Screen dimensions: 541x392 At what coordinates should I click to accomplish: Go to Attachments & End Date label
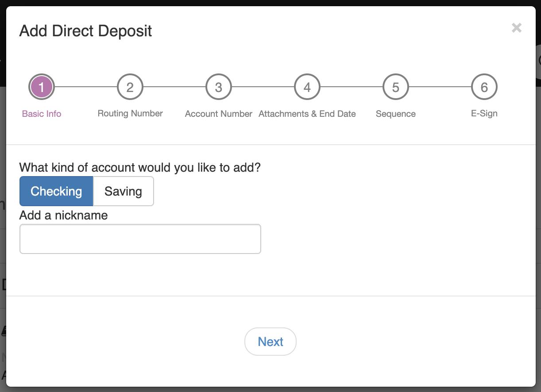click(307, 114)
